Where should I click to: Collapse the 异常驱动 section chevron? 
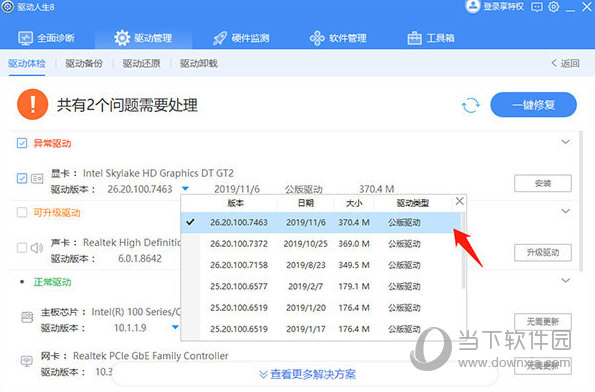565,142
